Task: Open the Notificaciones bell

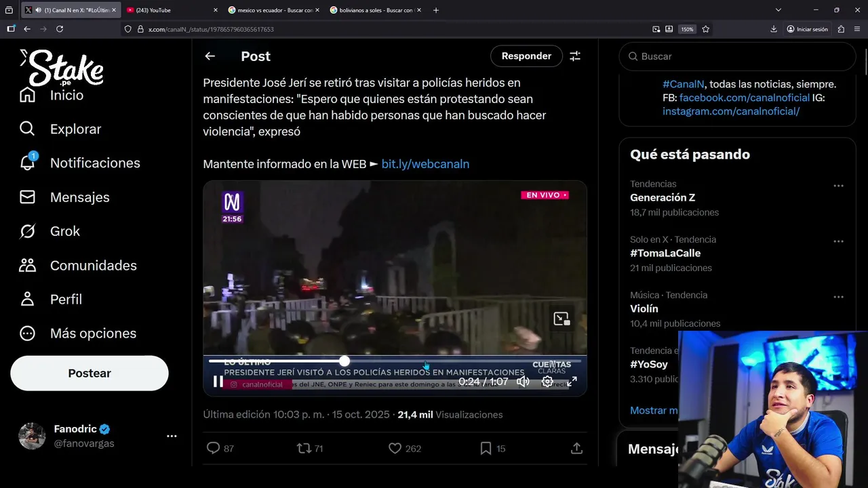Action: [x=79, y=163]
